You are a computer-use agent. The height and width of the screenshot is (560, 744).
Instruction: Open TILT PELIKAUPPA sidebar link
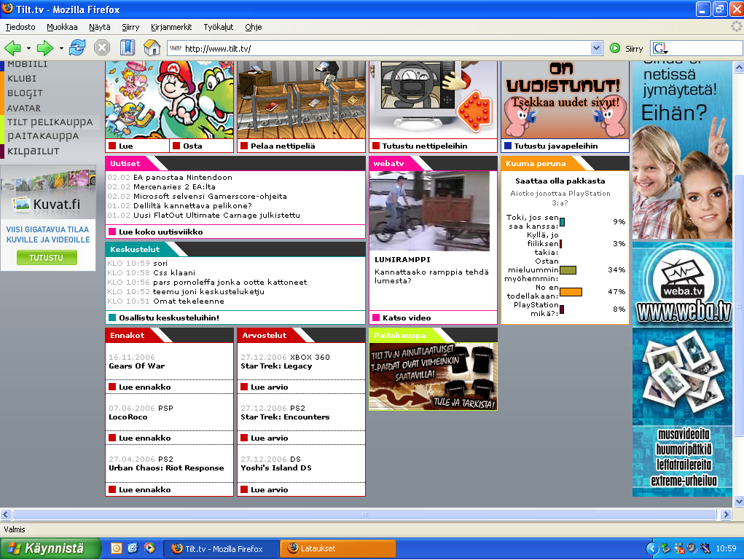(50, 122)
